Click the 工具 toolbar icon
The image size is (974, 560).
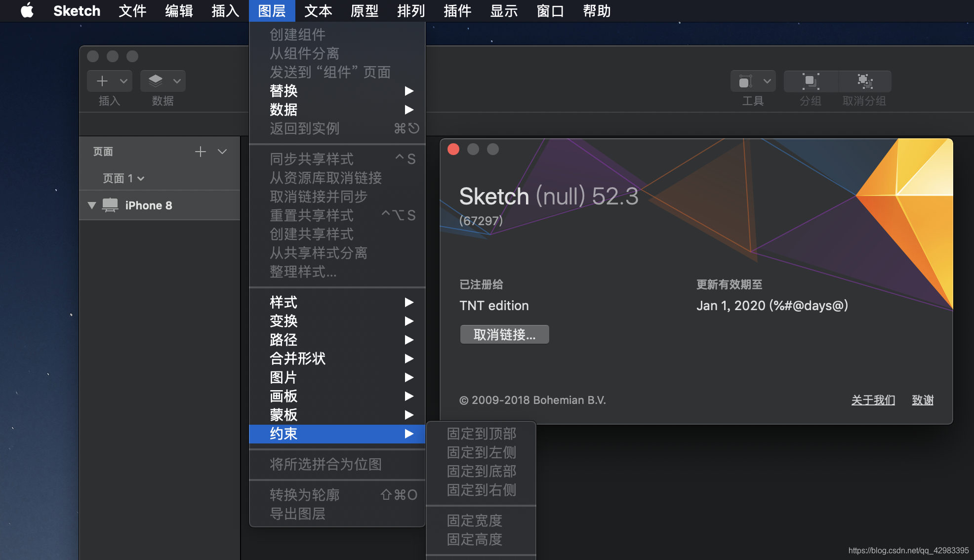tap(745, 80)
